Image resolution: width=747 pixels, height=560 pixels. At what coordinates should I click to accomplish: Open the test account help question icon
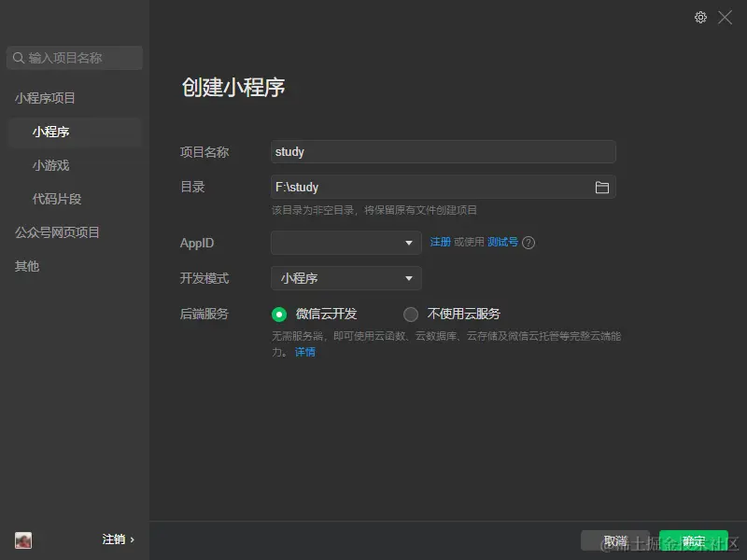click(x=529, y=243)
